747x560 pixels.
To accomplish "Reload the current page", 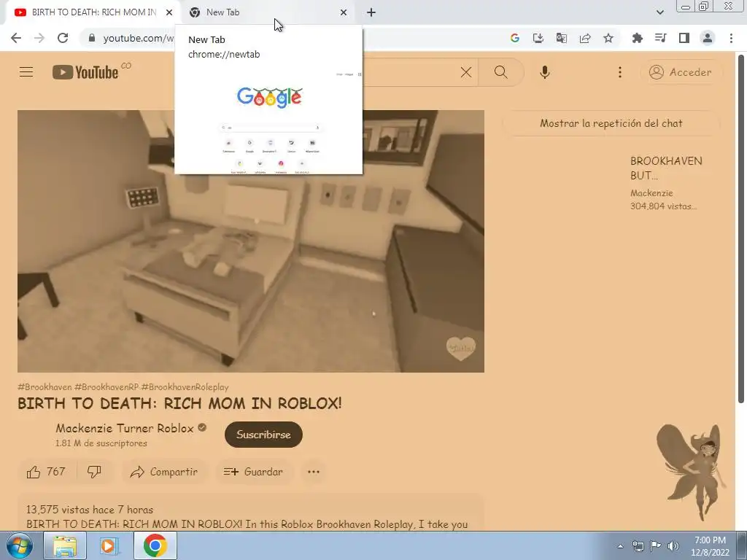I will [x=63, y=38].
